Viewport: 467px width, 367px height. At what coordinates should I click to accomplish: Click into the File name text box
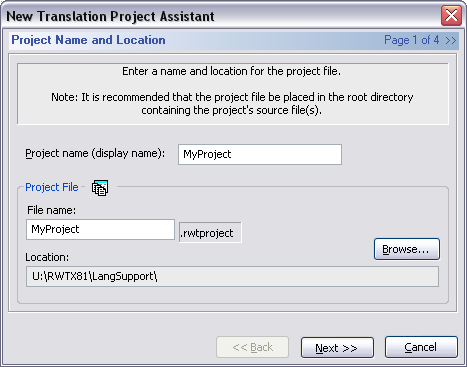coord(100,229)
